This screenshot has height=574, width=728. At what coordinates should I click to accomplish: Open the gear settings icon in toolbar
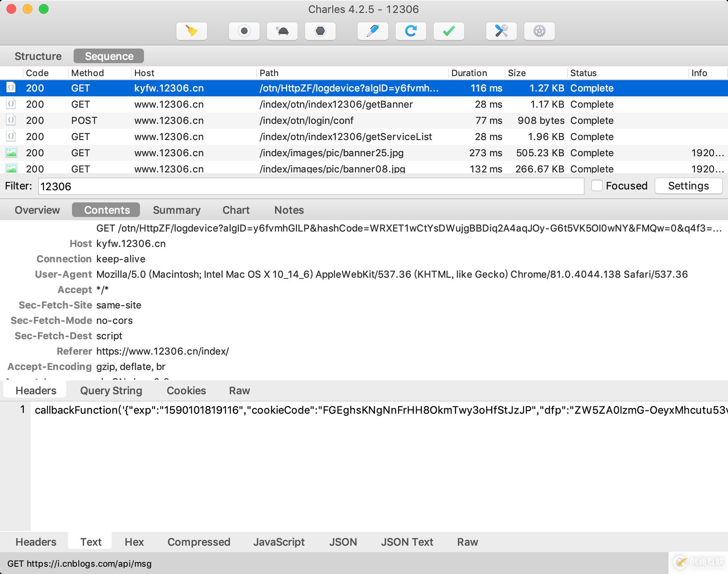pos(539,31)
